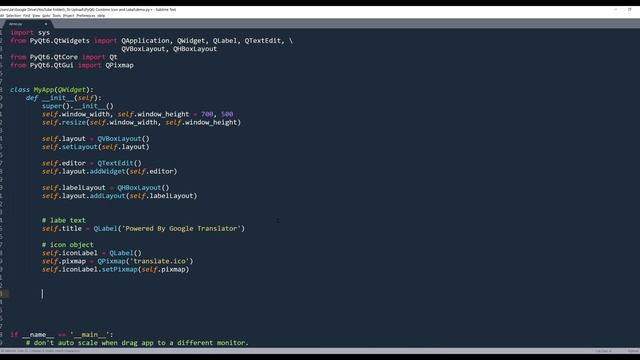Click the 'MyApp' class name
This screenshot has width=640, height=360.
(44, 89)
